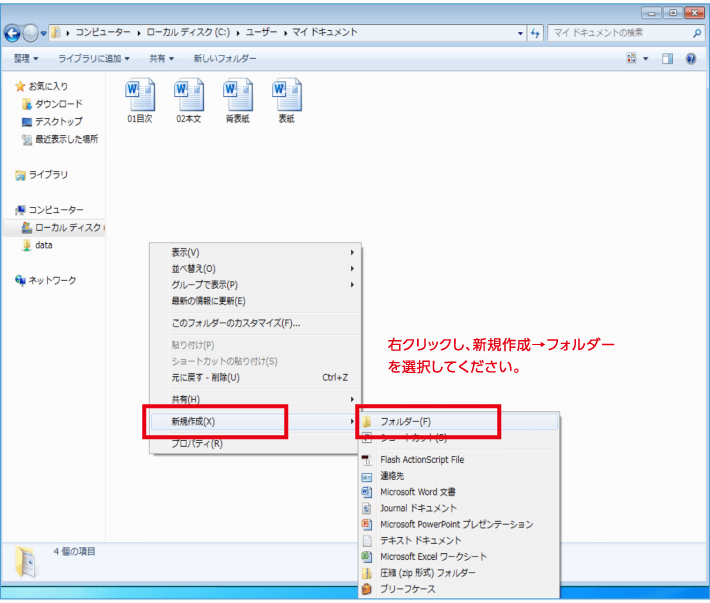710x603 pixels.
Task: Click ライブラリに追加 in the toolbar
Action: click(95, 59)
